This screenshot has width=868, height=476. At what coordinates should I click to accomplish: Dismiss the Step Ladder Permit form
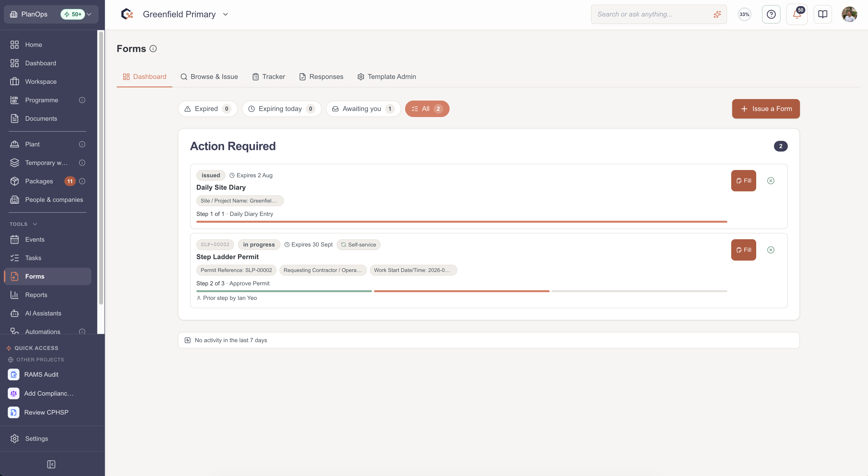[771, 250]
